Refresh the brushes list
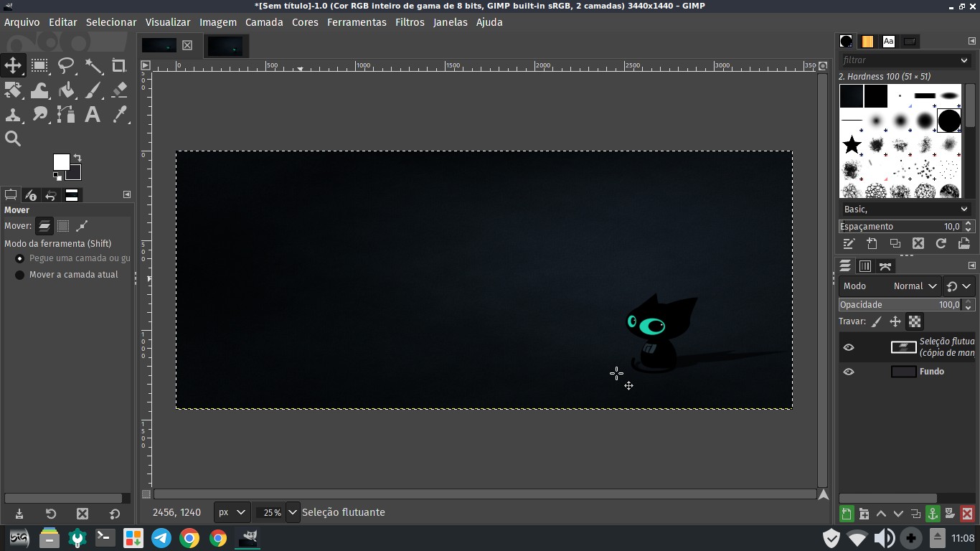 941,243
